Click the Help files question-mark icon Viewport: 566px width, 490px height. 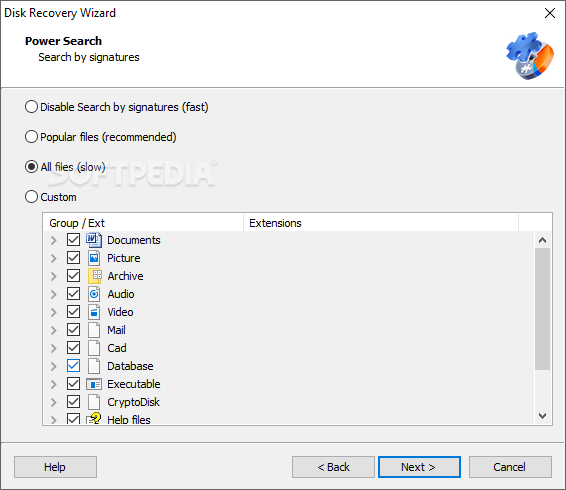click(x=94, y=419)
